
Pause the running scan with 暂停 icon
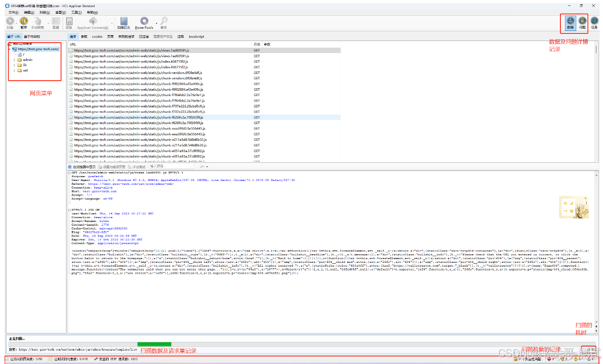coord(24,21)
